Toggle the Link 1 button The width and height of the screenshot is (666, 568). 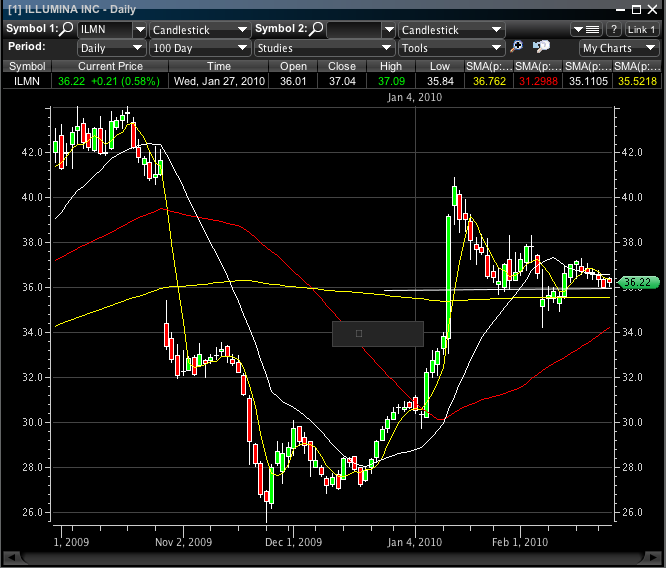(x=641, y=30)
